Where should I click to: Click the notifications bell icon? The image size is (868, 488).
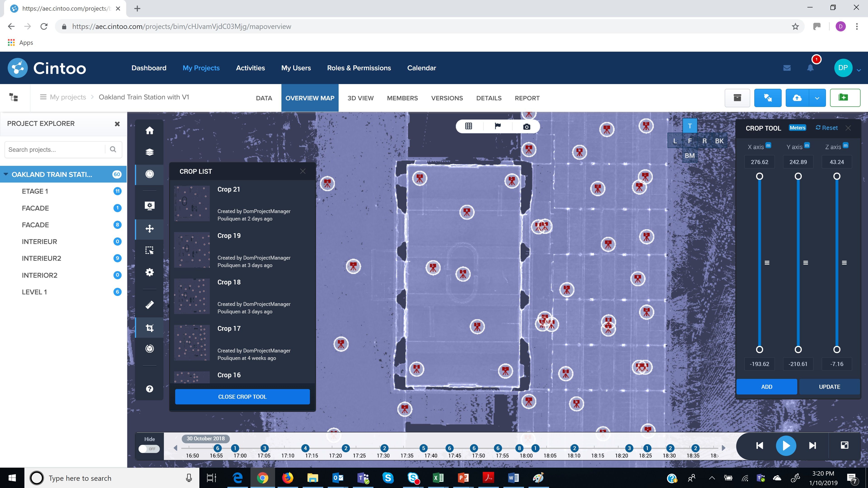[x=810, y=68]
